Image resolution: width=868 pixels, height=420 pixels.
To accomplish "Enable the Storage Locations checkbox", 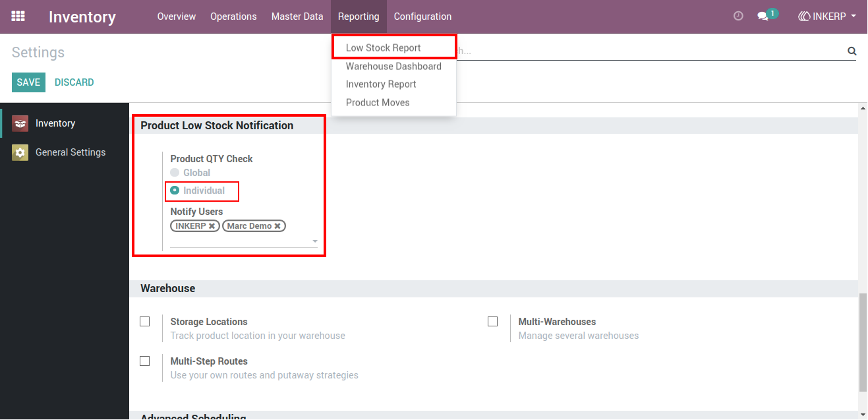I will (x=145, y=322).
